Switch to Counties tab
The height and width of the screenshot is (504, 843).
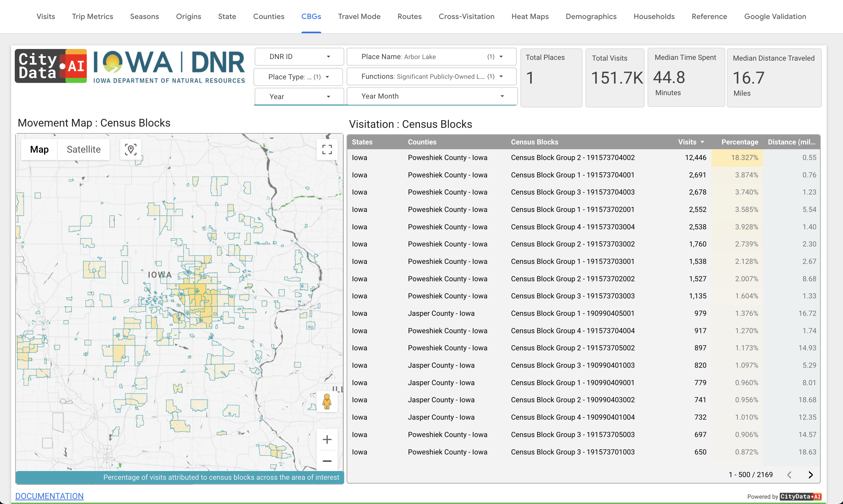pos(269,16)
